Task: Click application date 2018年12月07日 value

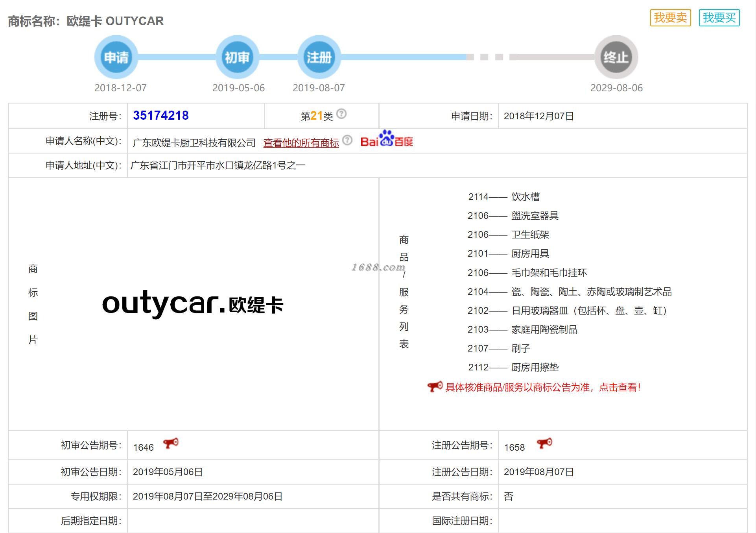Action: pyautogui.click(x=538, y=116)
